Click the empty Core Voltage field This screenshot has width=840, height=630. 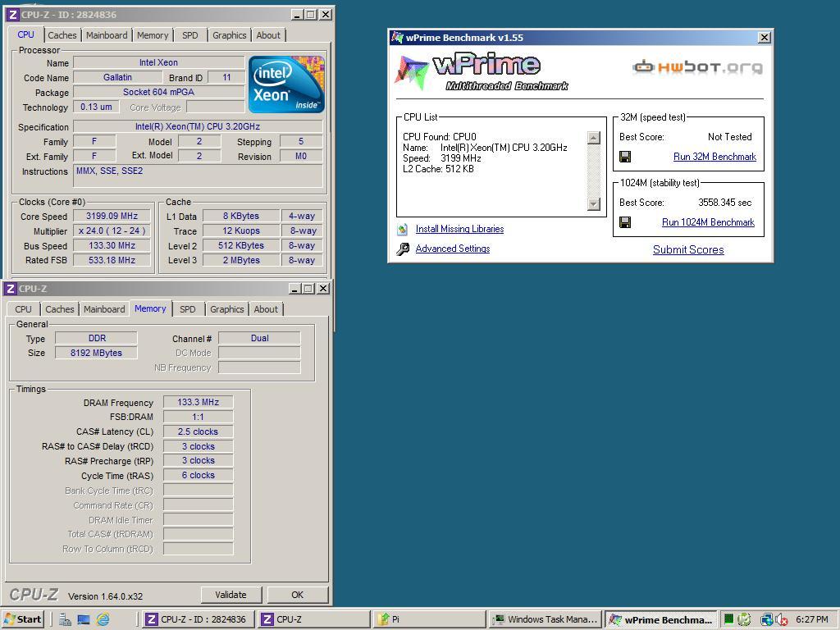(216, 107)
